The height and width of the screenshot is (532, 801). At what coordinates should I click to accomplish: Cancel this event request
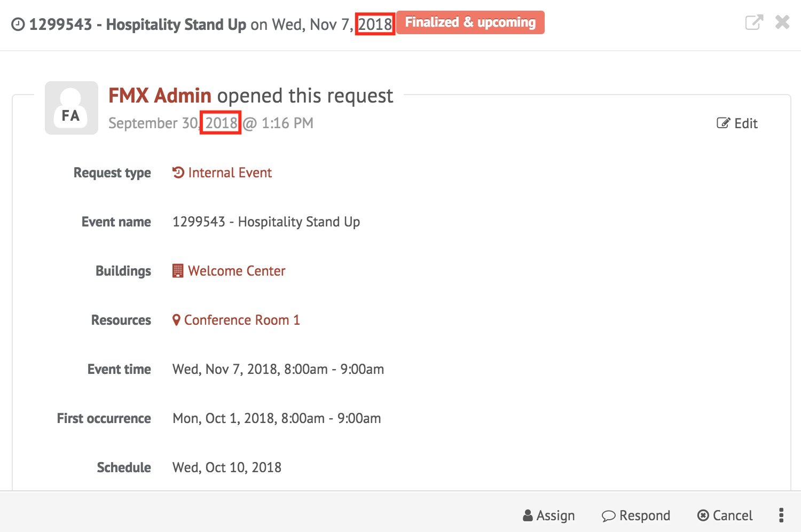pos(725,515)
